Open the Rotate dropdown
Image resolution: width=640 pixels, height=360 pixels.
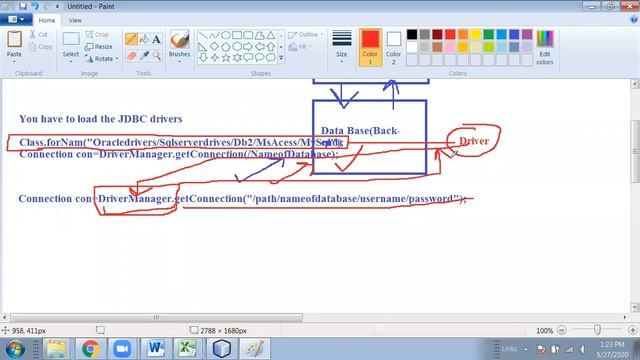tap(102, 59)
